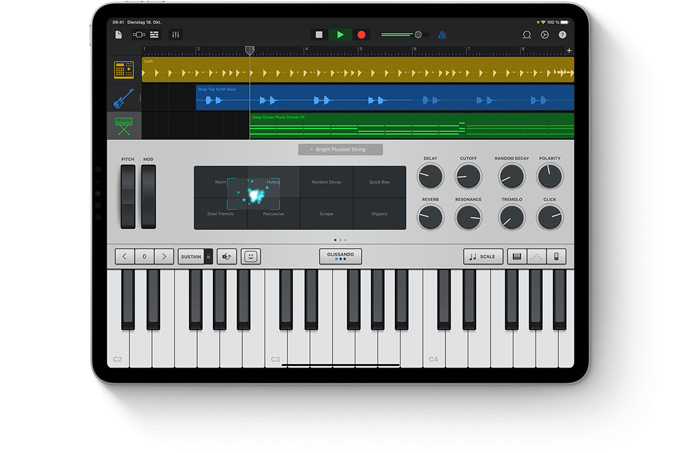Screen dimensions: 682x453
Task: Select the bass guitar track icon
Action: pos(124,98)
